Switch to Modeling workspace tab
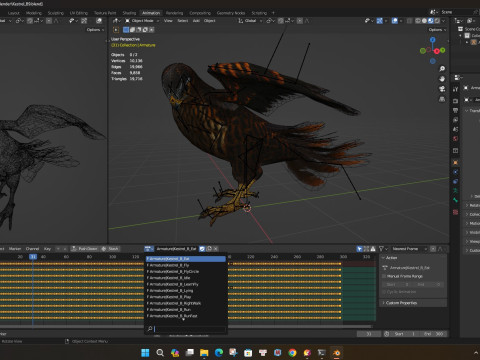The width and height of the screenshot is (480, 360). point(34,13)
